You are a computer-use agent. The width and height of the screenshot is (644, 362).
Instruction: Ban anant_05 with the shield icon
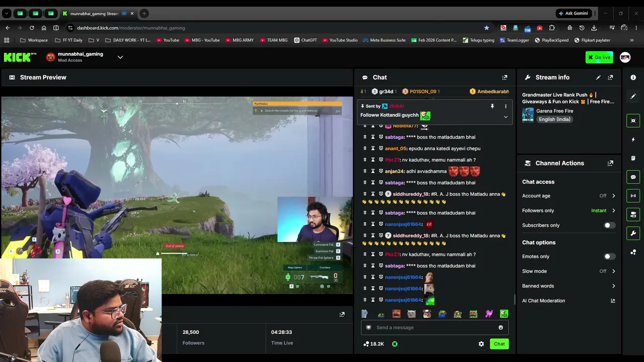[x=381, y=148]
